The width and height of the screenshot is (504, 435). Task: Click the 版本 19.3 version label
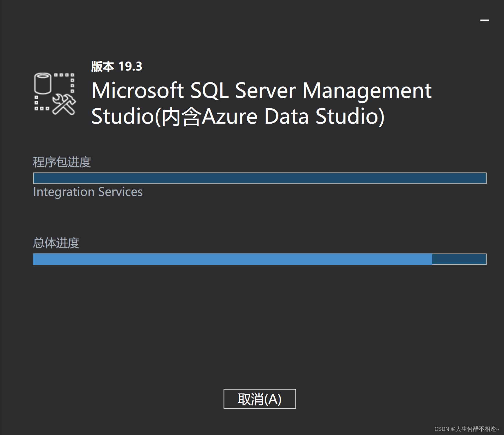pyautogui.click(x=117, y=66)
